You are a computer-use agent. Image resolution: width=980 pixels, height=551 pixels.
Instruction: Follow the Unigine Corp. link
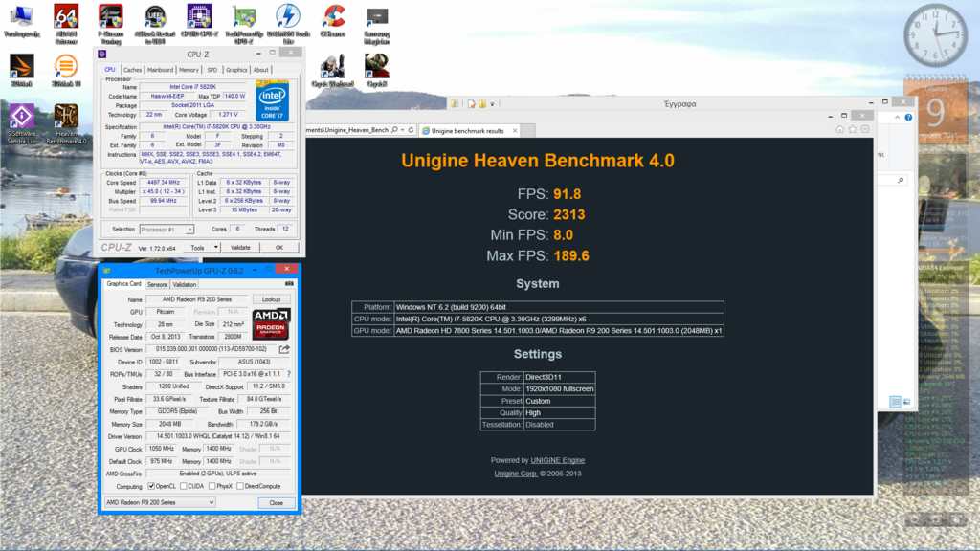coord(516,474)
